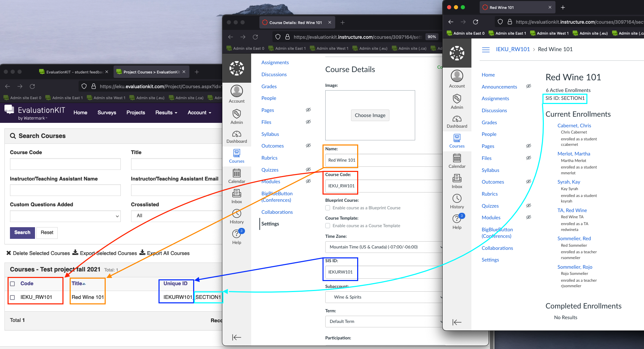Toggle Outcomes visibility eye in Course Details window
Screen dimensions: 644x349
(x=308, y=146)
